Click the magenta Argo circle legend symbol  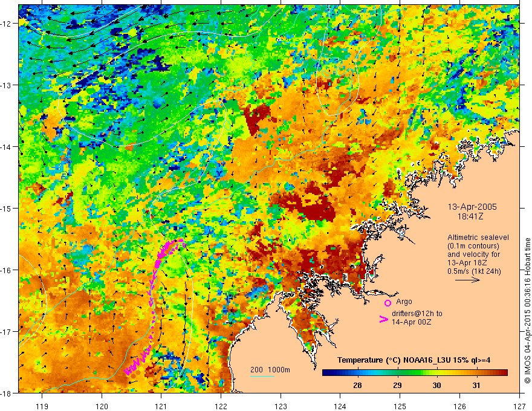click(388, 303)
